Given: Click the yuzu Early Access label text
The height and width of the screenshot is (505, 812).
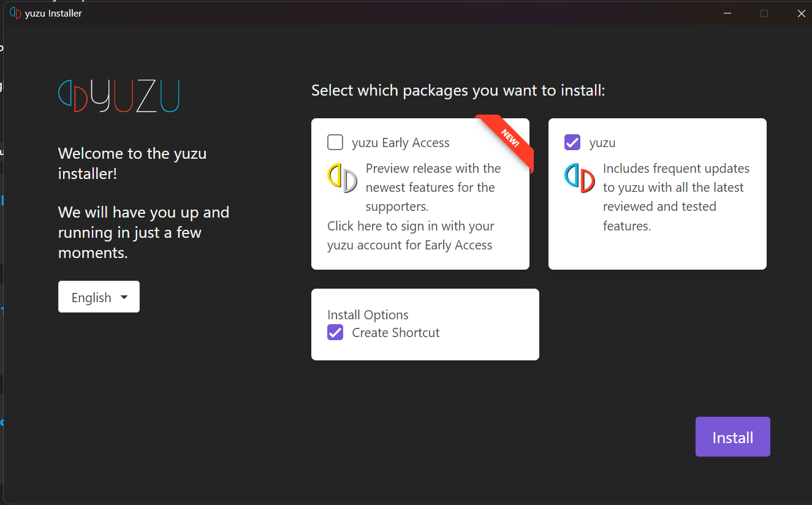Looking at the screenshot, I should 401,143.
